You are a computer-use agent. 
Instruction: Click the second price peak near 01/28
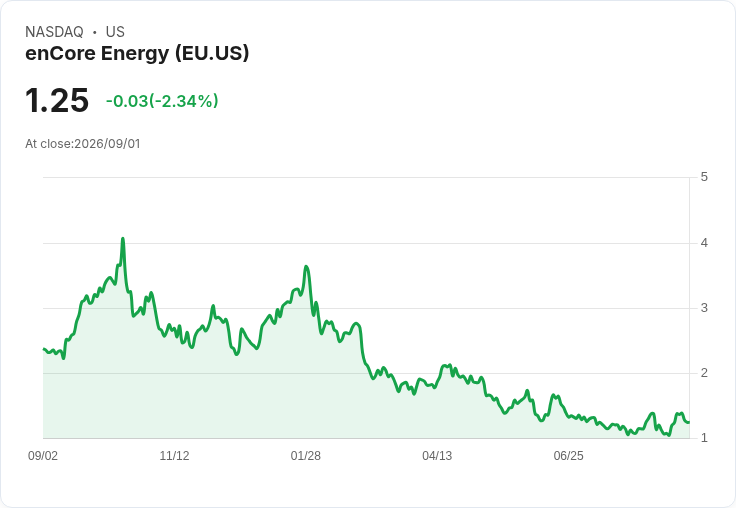pos(306,267)
